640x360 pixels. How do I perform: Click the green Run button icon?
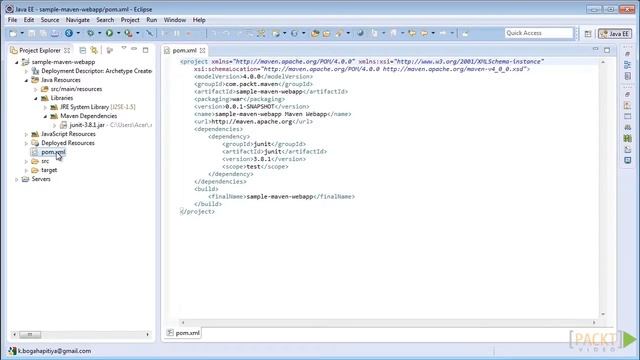109,33
